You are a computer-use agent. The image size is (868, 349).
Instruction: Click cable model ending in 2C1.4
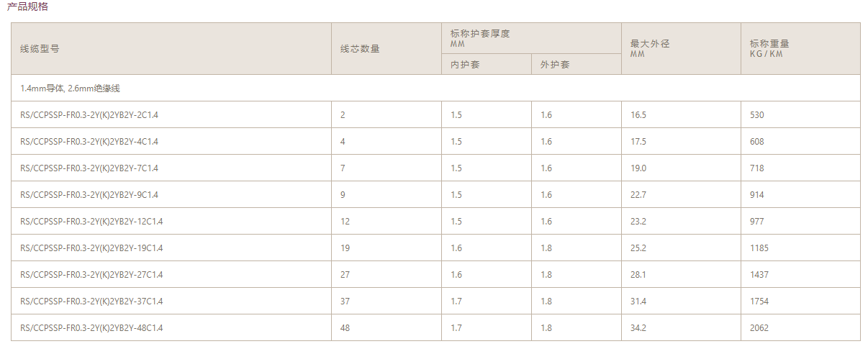click(x=89, y=115)
